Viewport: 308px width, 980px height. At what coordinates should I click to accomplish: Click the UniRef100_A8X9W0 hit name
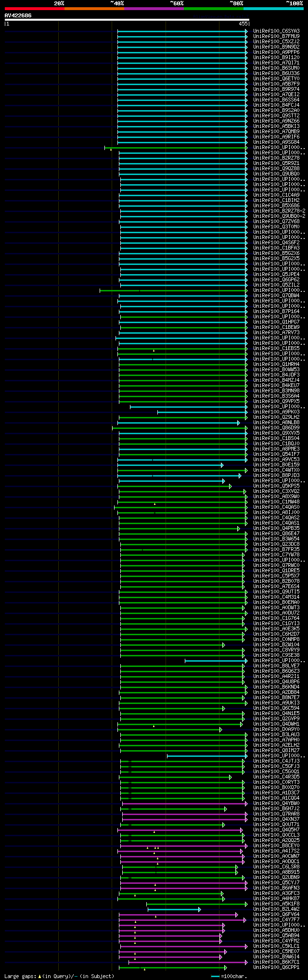(276, 497)
